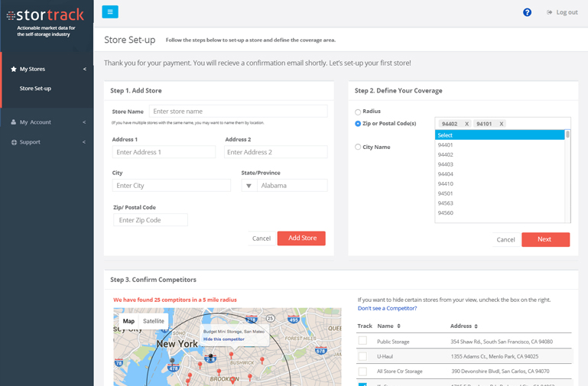Remove the 94402 zip code tag
The image size is (588, 386).
466,124
